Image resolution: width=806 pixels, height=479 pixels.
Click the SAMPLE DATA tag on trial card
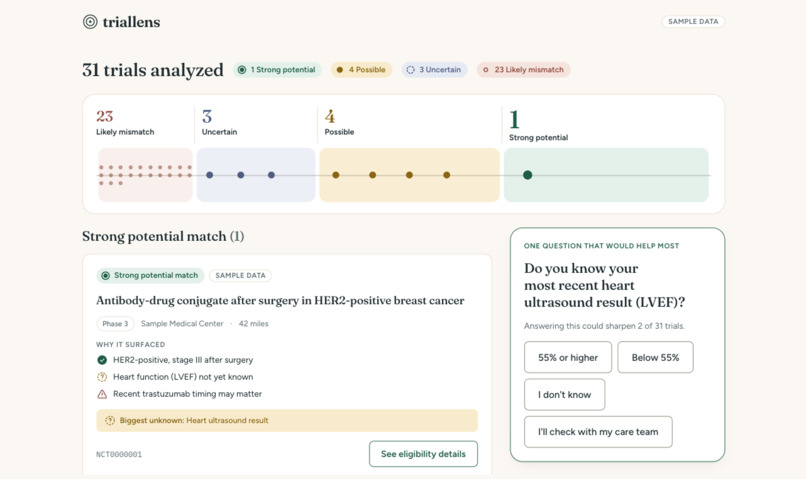tap(241, 275)
